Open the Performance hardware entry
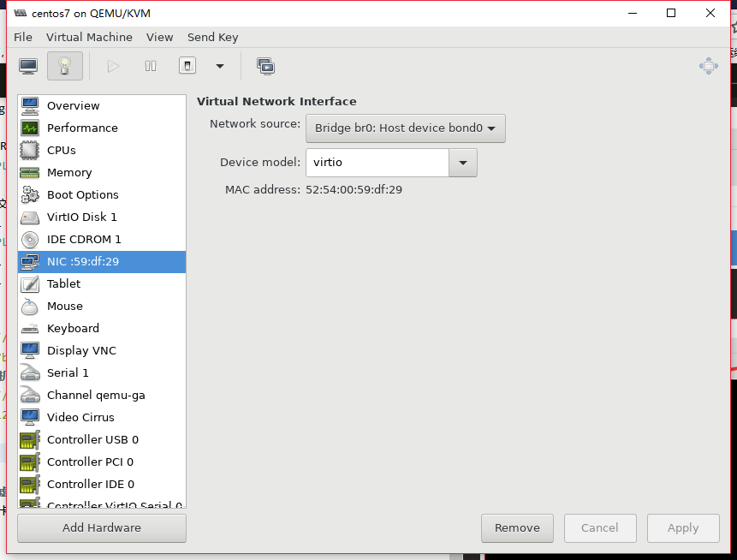 [82, 128]
